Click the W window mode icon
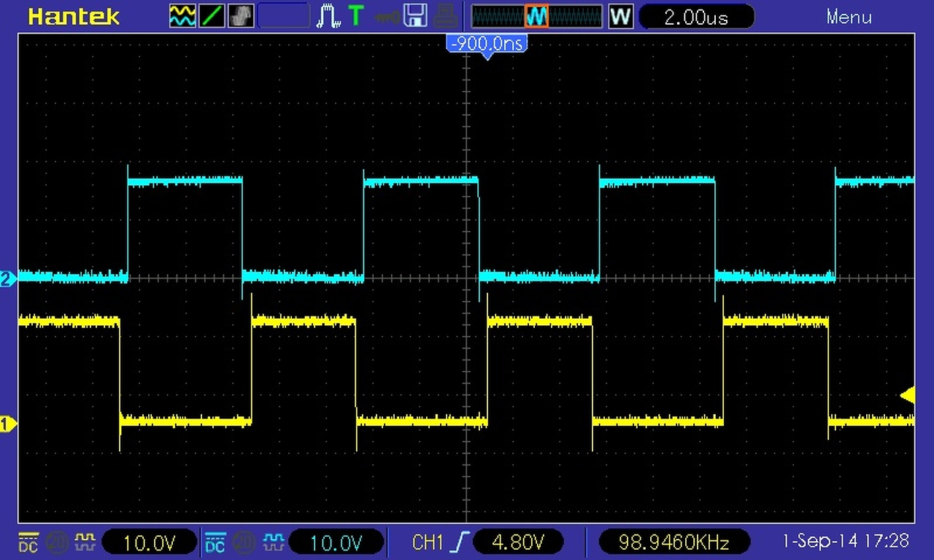The width and height of the screenshot is (934, 560). pos(620,16)
